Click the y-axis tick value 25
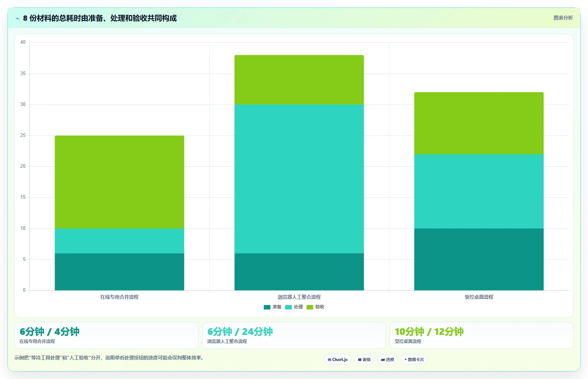588x379 pixels. click(x=23, y=135)
